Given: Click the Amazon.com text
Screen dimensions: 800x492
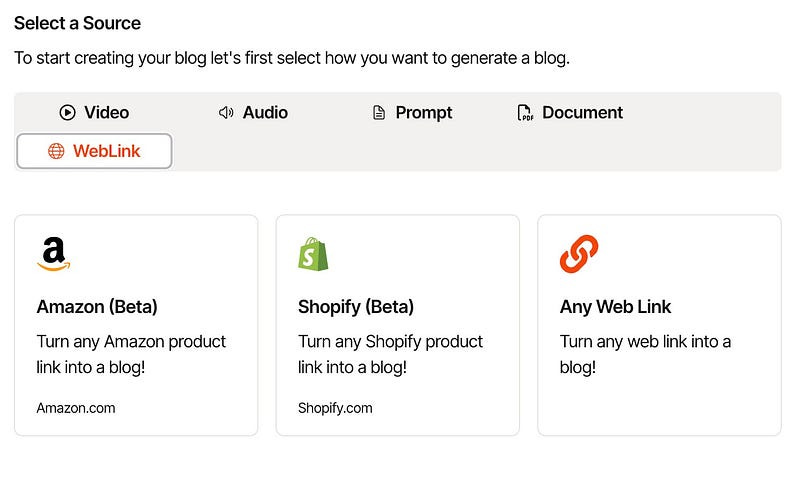Looking at the screenshot, I should [76, 408].
